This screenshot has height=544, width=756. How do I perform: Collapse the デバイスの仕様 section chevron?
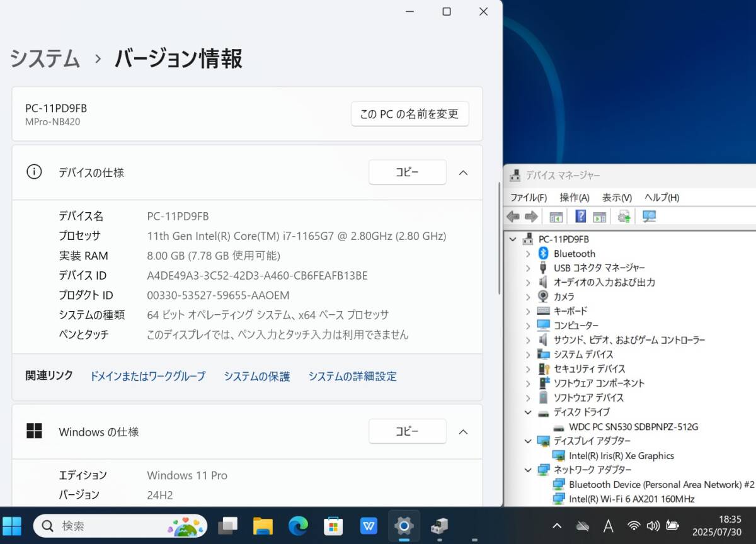[463, 173]
